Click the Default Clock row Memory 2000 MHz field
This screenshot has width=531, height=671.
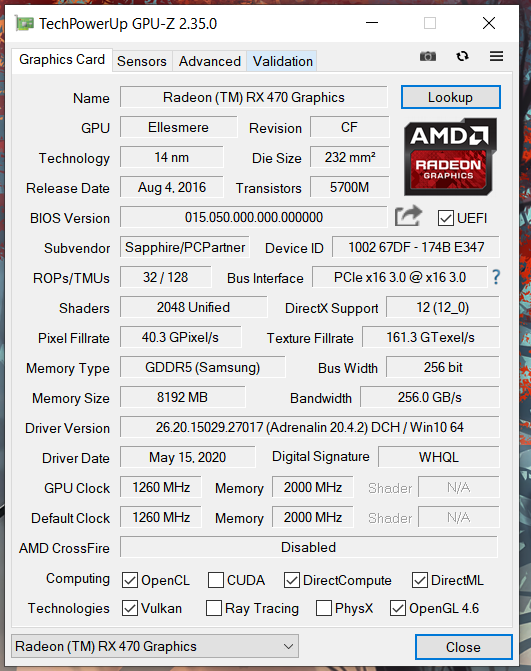[313, 517]
